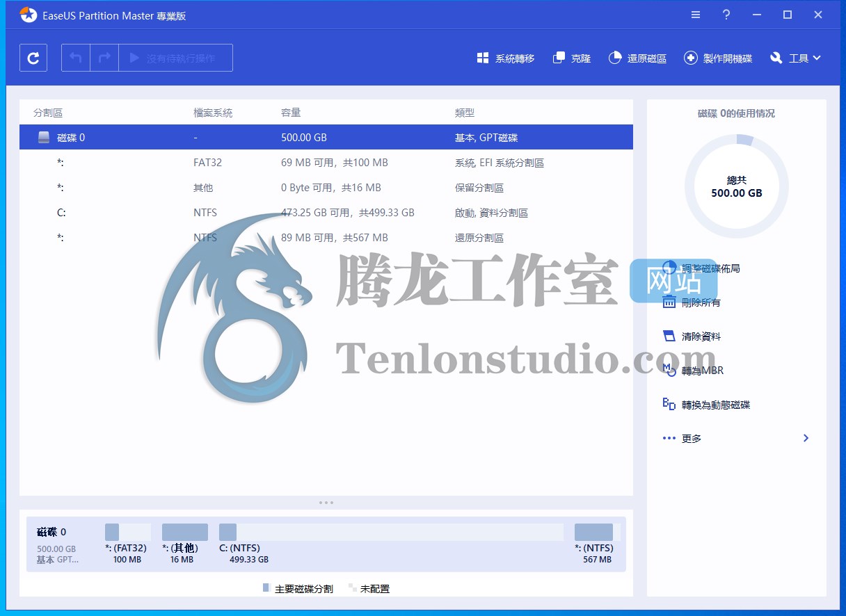Select the FAT32 EFI system partition row

[x=326, y=163]
